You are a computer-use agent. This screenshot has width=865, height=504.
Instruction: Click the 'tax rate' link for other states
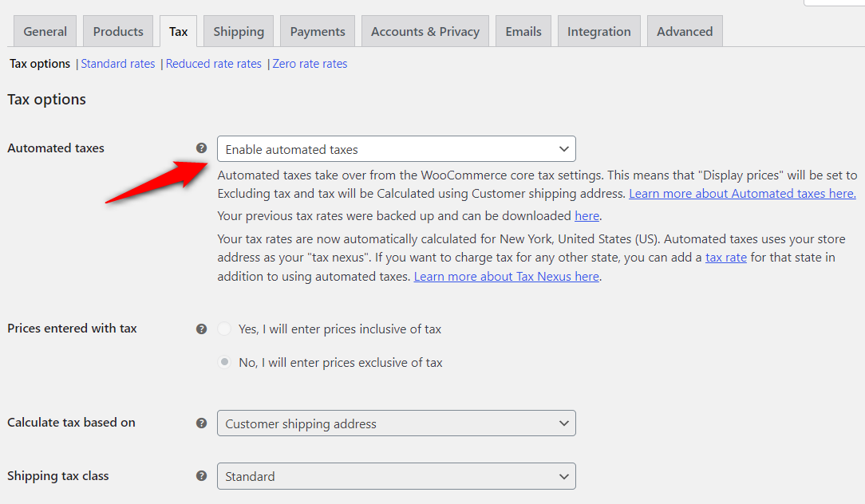725,257
